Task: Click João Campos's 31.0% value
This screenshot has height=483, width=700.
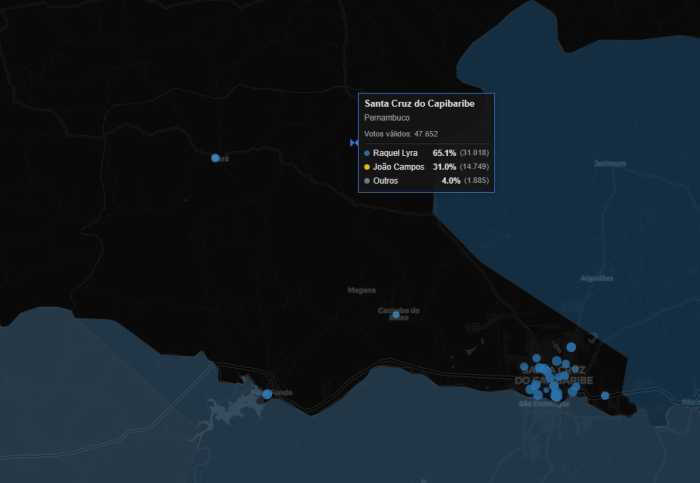Action: [x=444, y=167]
